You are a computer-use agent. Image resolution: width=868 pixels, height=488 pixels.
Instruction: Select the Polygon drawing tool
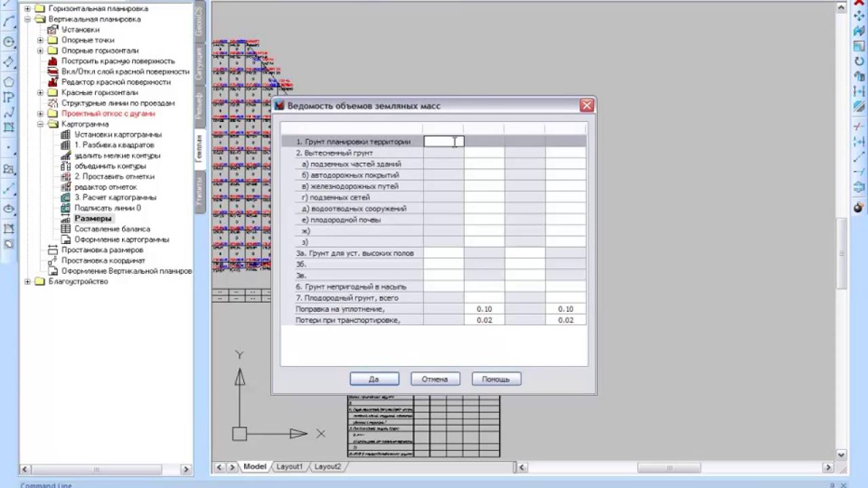click(9, 81)
